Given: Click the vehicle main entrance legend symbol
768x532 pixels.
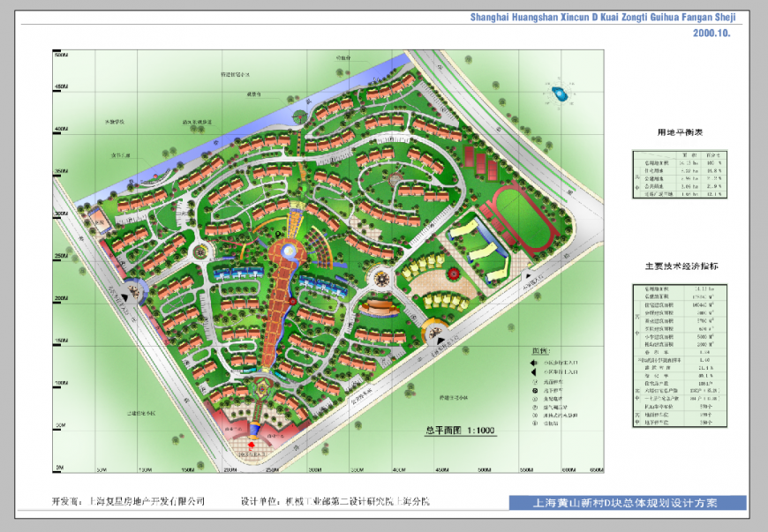Looking at the screenshot, I should [533, 371].
